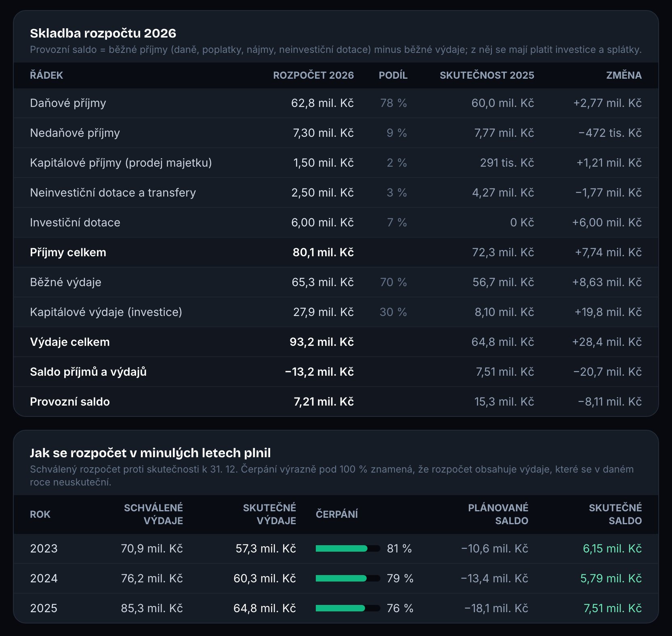Click the 85,3 mil. Kč approved spending
The width and height of the screenshot is (672, 636).
coord(152,609)
